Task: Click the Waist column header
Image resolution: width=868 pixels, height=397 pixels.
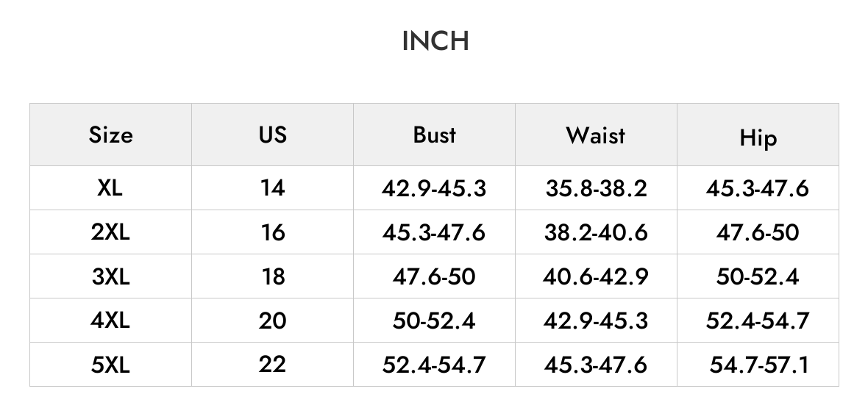Action: click(x=596, y=135)
